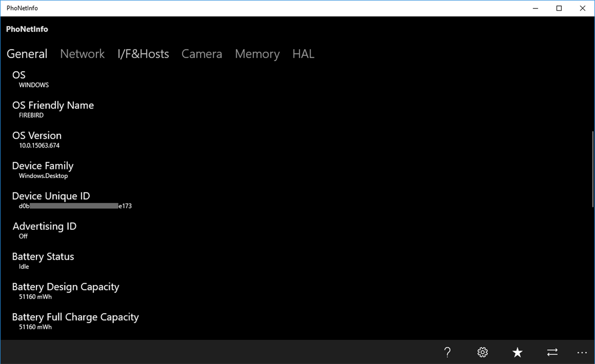The image size is (595, 364).
Task: Refresh info with the swap arrows icon
Action: [552, 352]
